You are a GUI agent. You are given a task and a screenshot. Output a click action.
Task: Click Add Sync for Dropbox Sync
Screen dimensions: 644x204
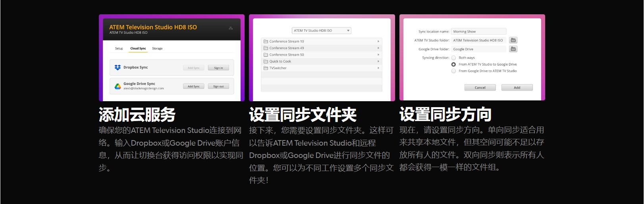coord(194,68)
